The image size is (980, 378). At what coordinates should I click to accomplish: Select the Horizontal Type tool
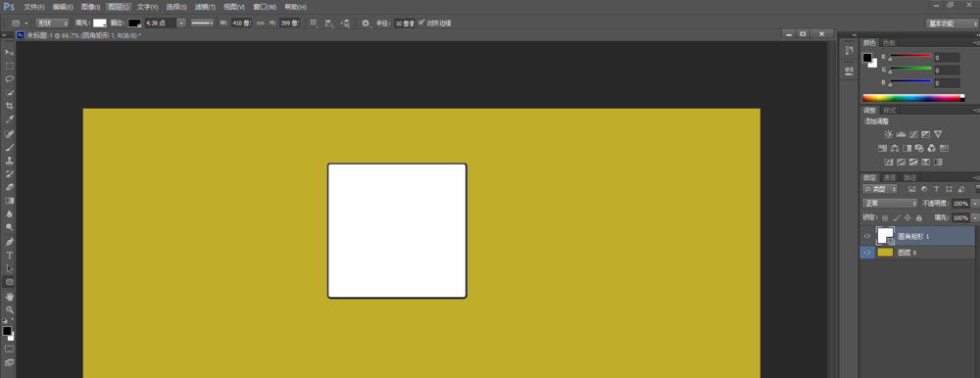(x=10, y=255)
